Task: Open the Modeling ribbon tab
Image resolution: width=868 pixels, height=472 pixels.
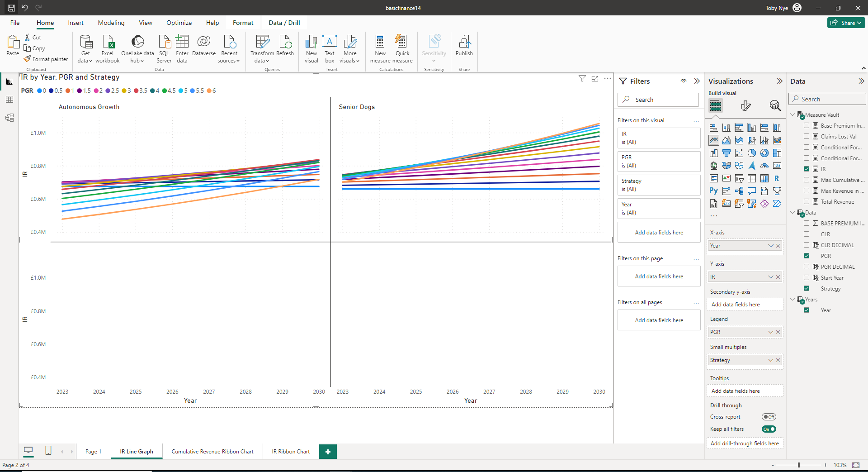Action: pos(111,23)
